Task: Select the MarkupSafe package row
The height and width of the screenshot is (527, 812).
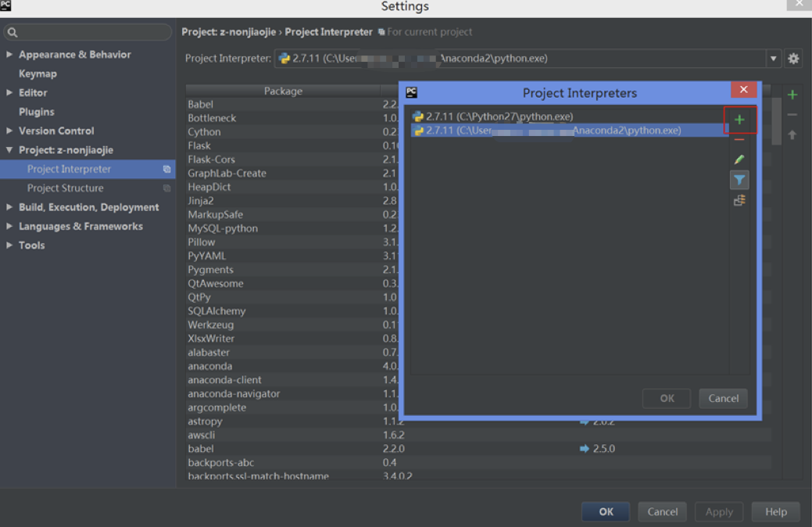Action: point(292,214)
